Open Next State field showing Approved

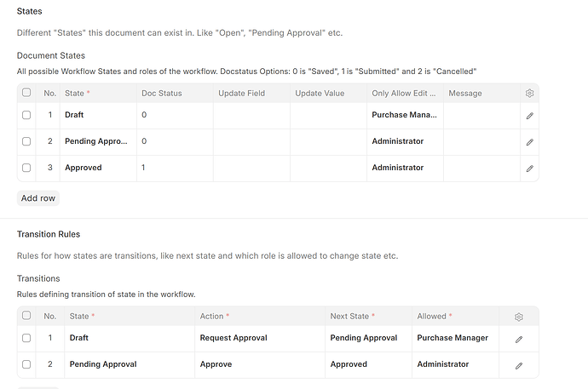tap(367, 364)
